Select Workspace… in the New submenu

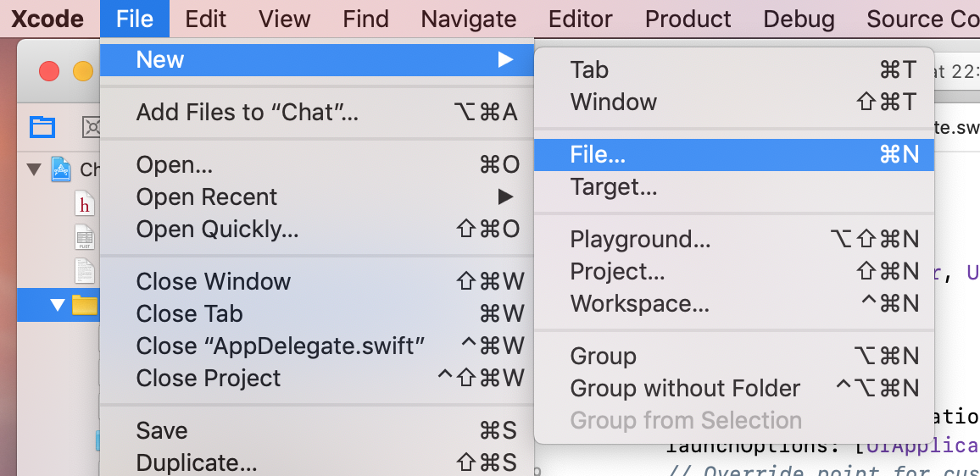click(734, 304)
